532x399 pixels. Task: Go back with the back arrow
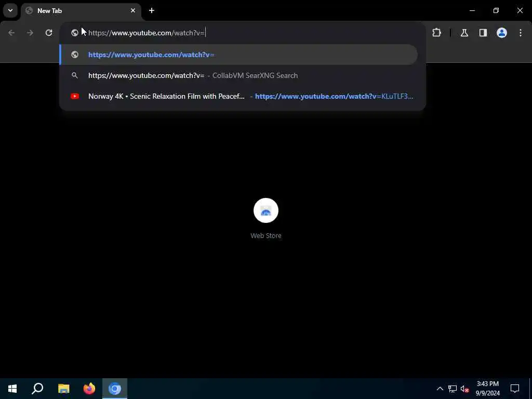(x=11, y=33)
